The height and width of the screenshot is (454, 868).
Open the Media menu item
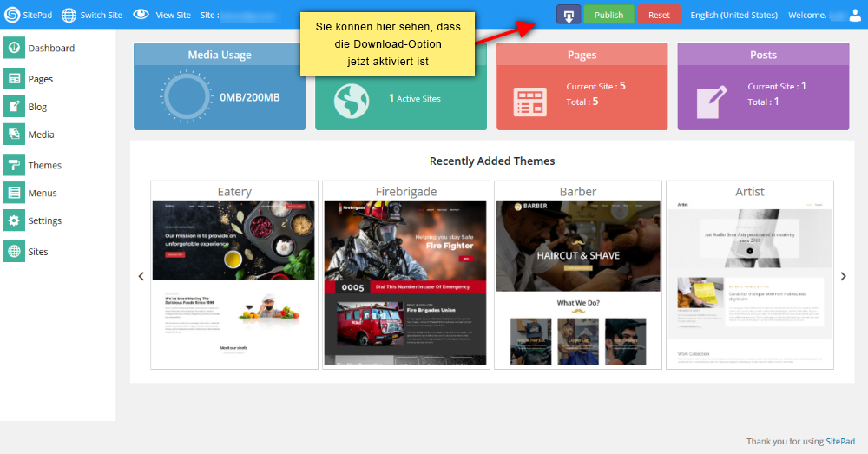tap(41, 135)
